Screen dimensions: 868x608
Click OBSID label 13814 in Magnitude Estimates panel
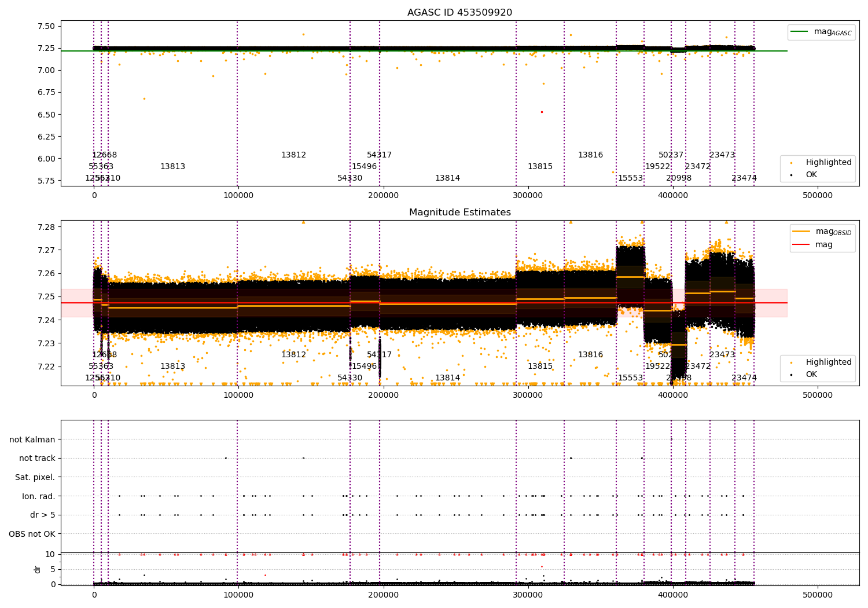pyautogui.click(x=447, y=378)
